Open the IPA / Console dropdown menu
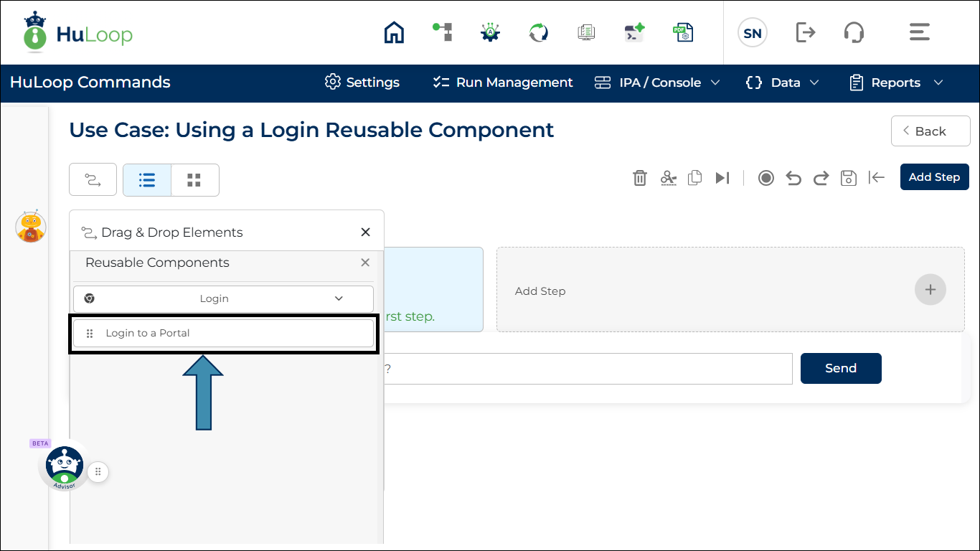The width and height of the screenshot is (980, 551). 656,83
